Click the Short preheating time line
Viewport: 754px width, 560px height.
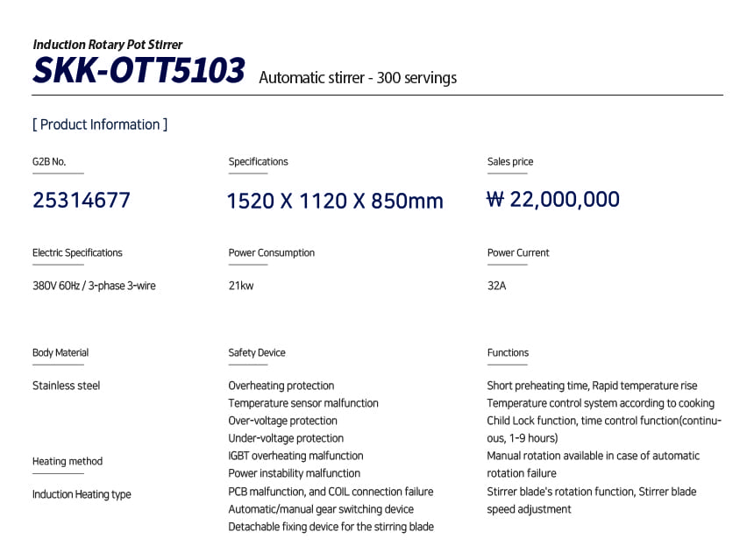[x=592, y=386]
